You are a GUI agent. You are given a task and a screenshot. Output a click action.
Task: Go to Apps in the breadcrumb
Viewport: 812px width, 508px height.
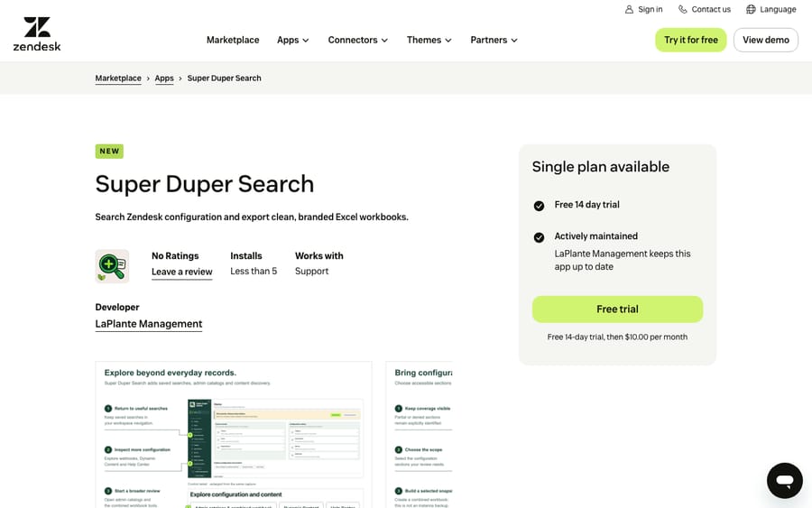[x=164, y=79]
